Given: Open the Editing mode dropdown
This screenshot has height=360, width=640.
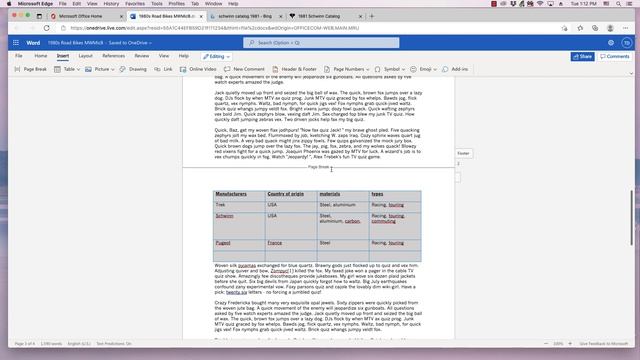Looking at the screenshot, I should tap(216, 57).
